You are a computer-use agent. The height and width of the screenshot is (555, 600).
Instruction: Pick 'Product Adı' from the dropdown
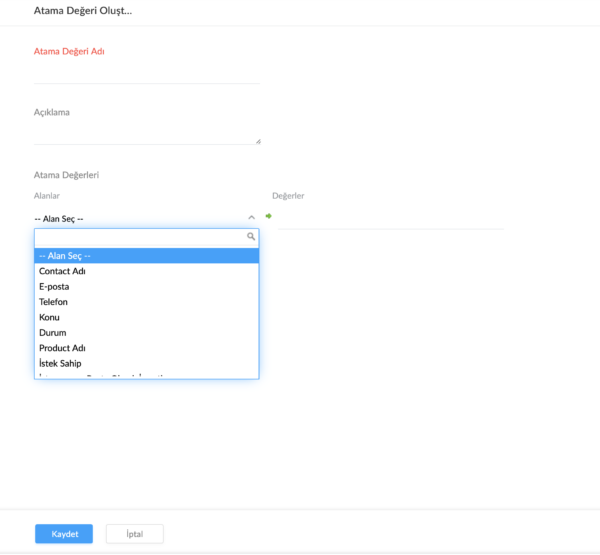click(x=146, y=348)
